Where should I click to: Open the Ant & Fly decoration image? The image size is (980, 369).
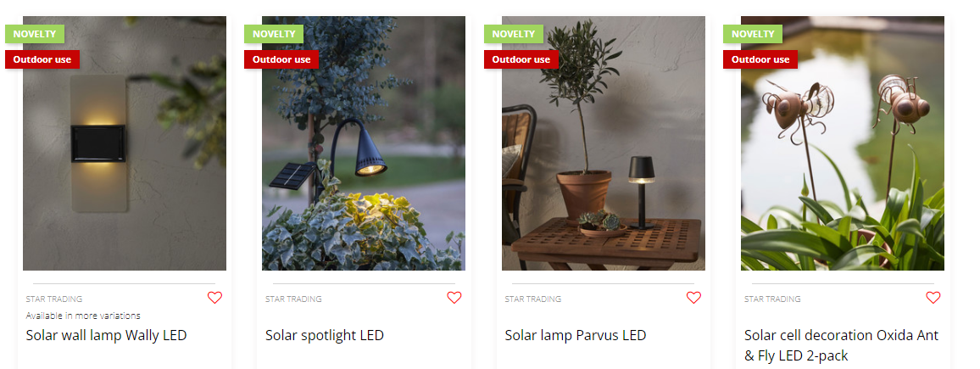click(x=843, y=143)
